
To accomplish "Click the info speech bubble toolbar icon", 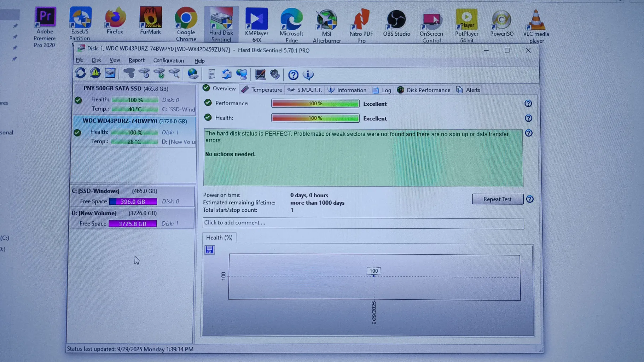I will 308,75.
